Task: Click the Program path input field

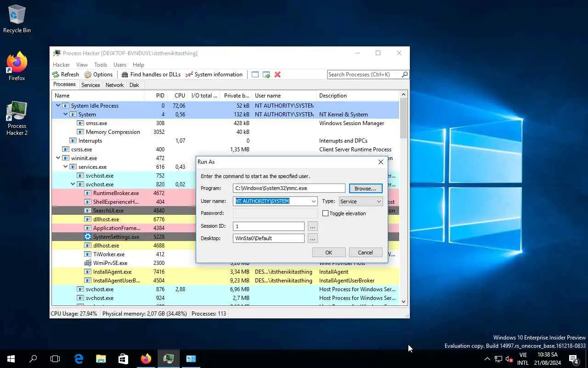Action: (x=289, y=188)
